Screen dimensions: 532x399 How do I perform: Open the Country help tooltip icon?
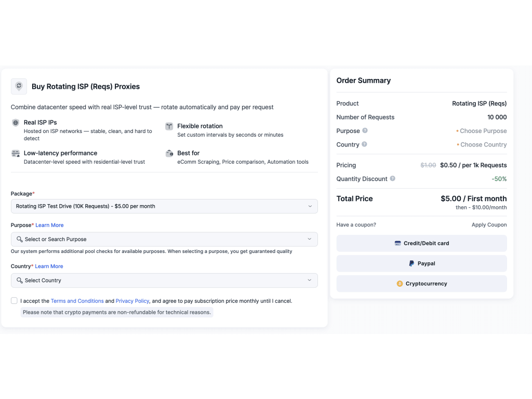point(364,144)
